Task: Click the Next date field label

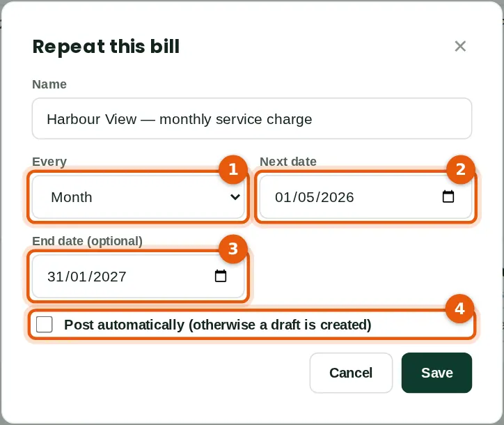Action: coord(288,162)
